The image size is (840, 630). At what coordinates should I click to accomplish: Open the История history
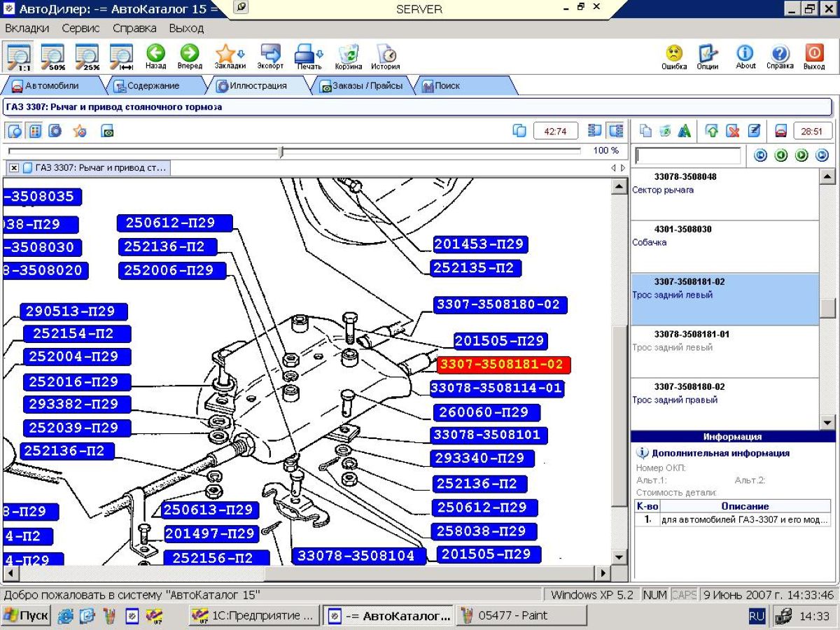385,57
